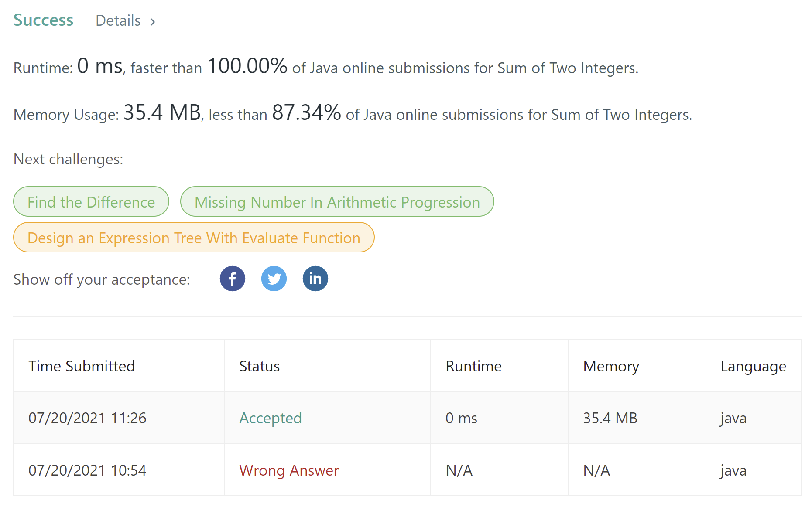Open the Wrong Answer submission
Viewport: 812px width, 507px height.
point(289,470)
